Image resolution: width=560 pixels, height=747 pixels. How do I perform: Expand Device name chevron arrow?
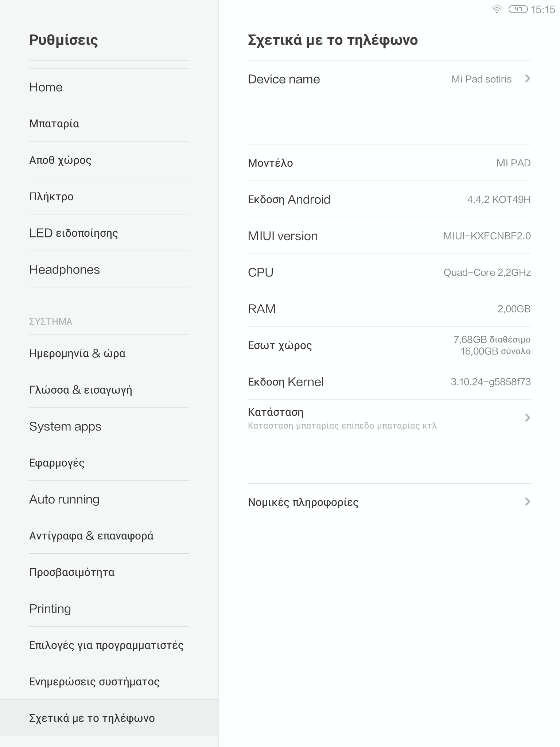[527, 79]
